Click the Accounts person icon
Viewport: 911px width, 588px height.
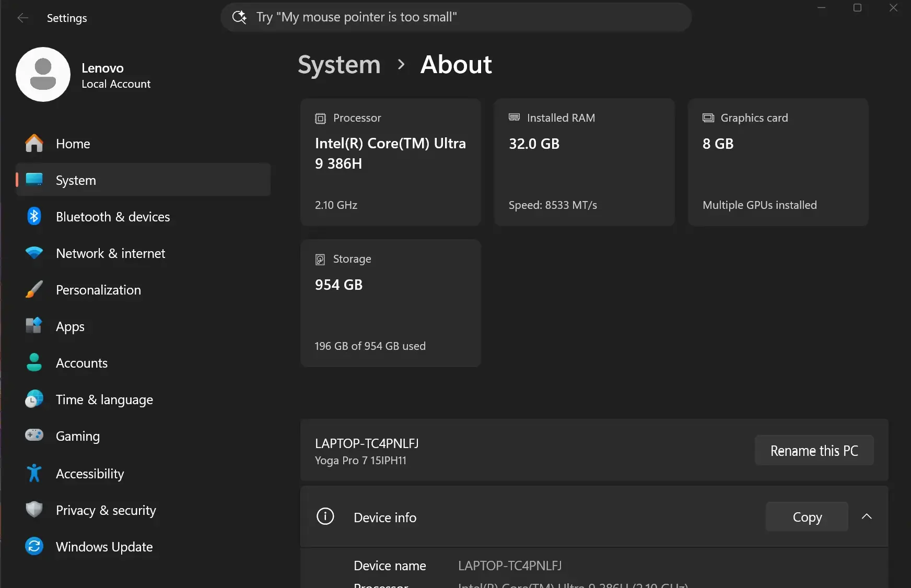click(x=34, y=362)
